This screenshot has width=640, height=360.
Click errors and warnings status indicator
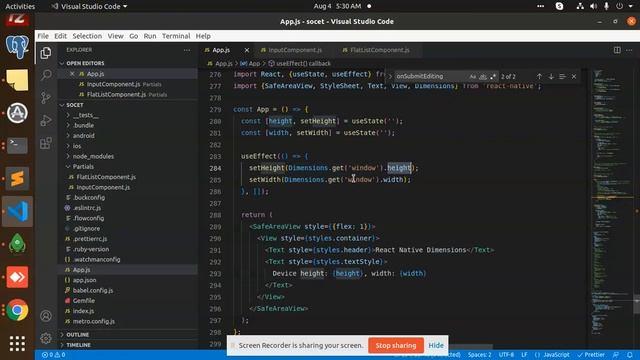click(x=53, y=355)
